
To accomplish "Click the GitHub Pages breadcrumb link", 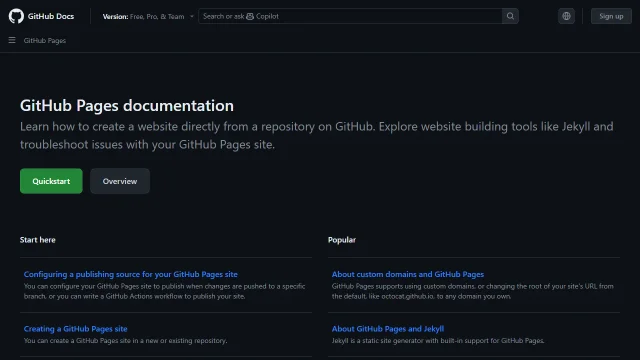I will click(44, 40).
